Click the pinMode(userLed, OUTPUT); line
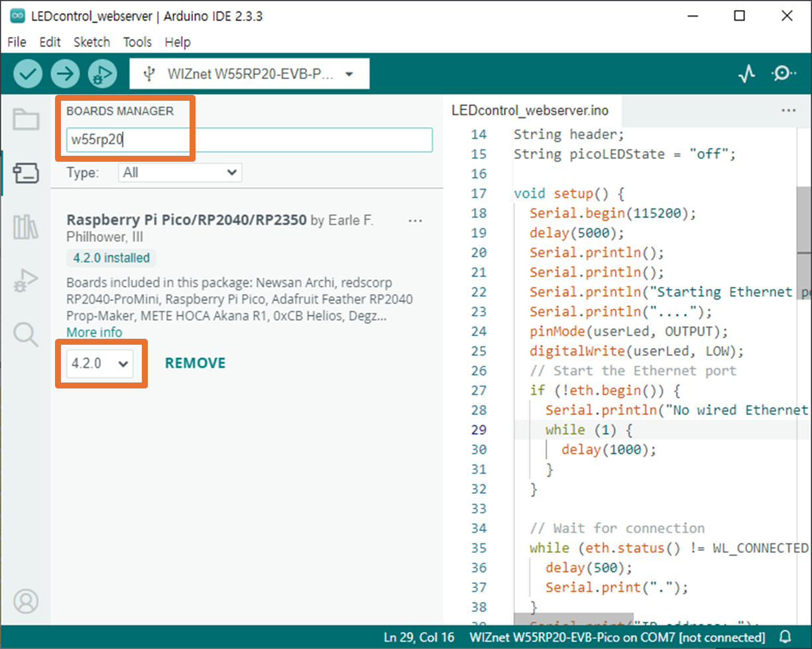The height and width of the screenshot is (649, 812). tap(629, 331)
